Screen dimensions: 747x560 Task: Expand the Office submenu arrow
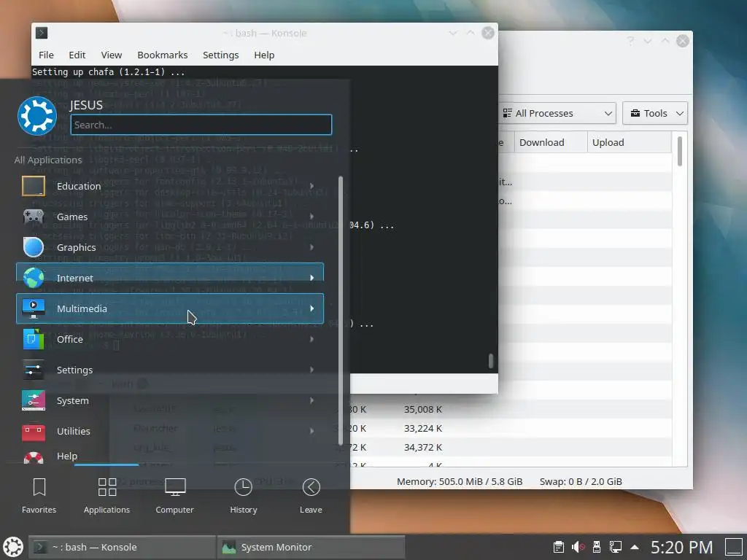tap(312, 339)
